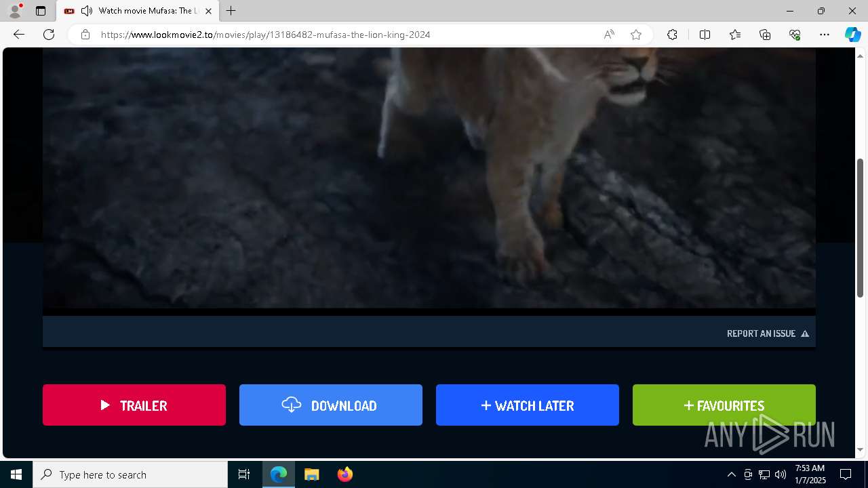
Task: Open Collections panel
Action: pyautogui.click(x=765, y=35)
